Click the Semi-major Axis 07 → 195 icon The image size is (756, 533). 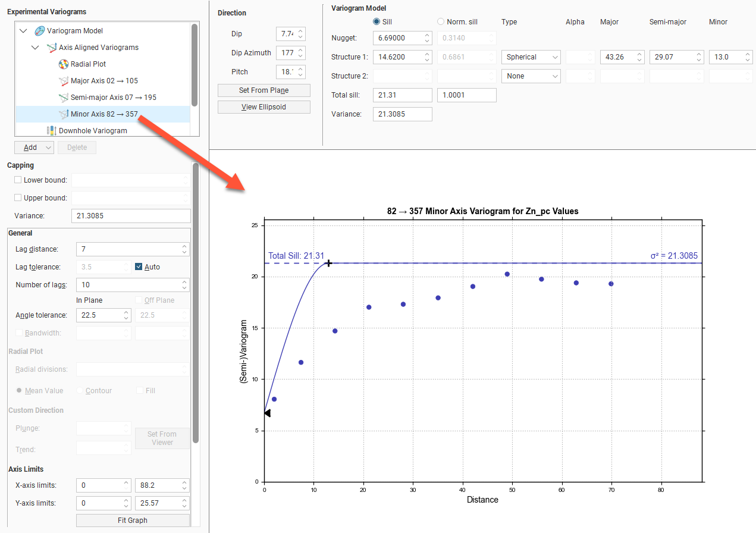coord(64,98)
